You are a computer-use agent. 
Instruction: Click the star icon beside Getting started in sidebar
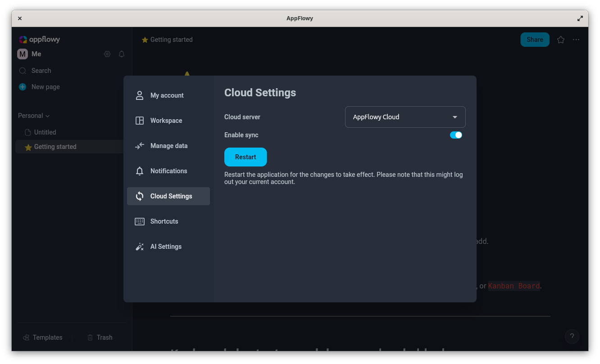pos(28,147)
